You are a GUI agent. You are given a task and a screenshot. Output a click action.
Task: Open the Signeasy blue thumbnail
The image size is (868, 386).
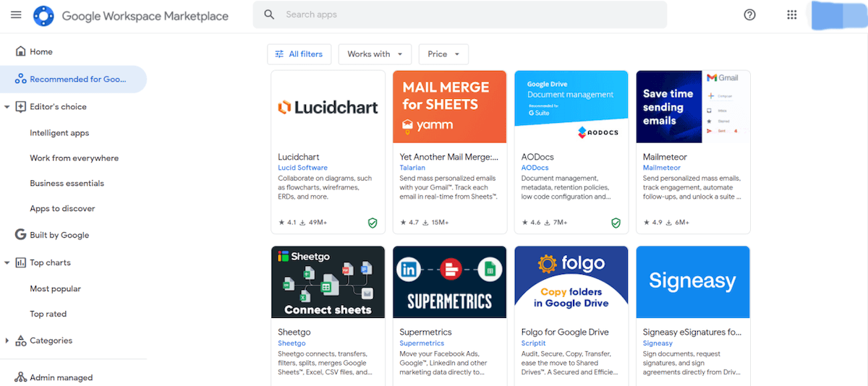[x=693, y=282]
